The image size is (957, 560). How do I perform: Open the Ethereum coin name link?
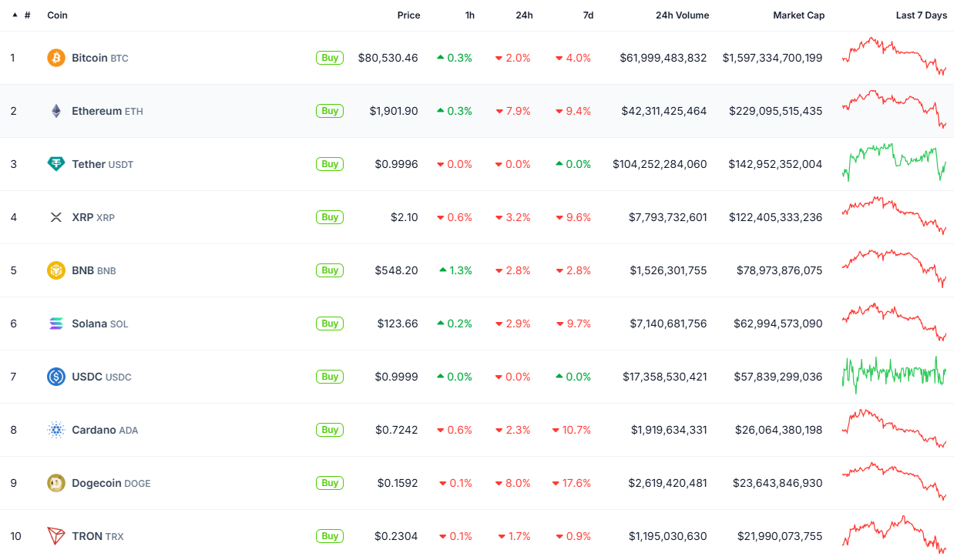pos(96,111)
